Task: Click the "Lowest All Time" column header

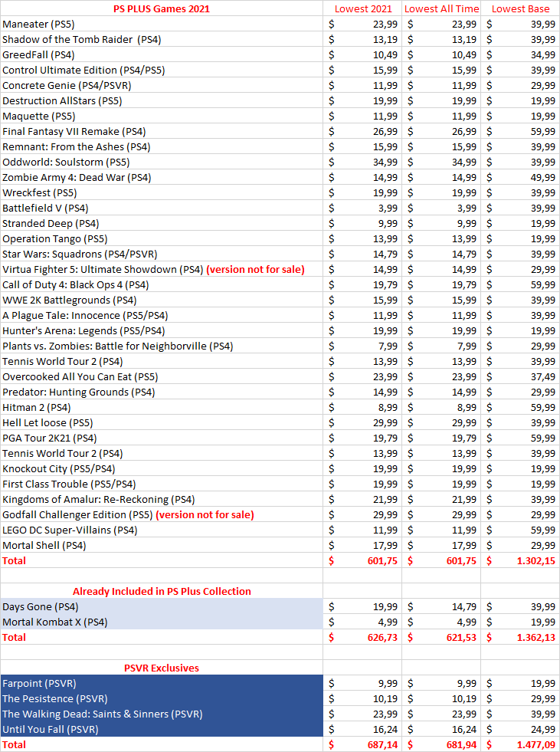Action: 441,8
